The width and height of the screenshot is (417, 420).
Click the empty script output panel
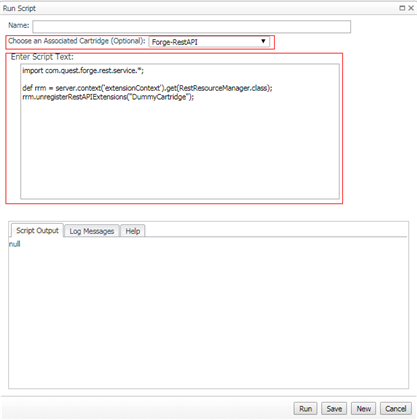coord(208,317)
